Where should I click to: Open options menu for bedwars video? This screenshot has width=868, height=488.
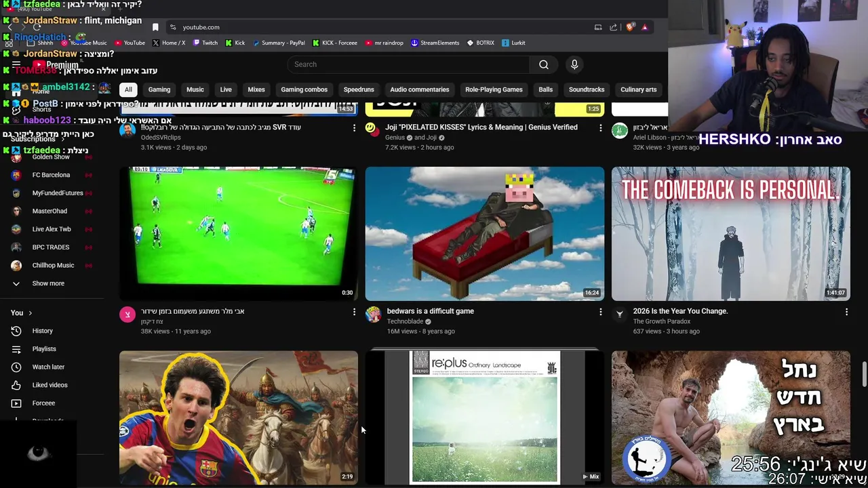pyautogui.click(x=600, y=312)
